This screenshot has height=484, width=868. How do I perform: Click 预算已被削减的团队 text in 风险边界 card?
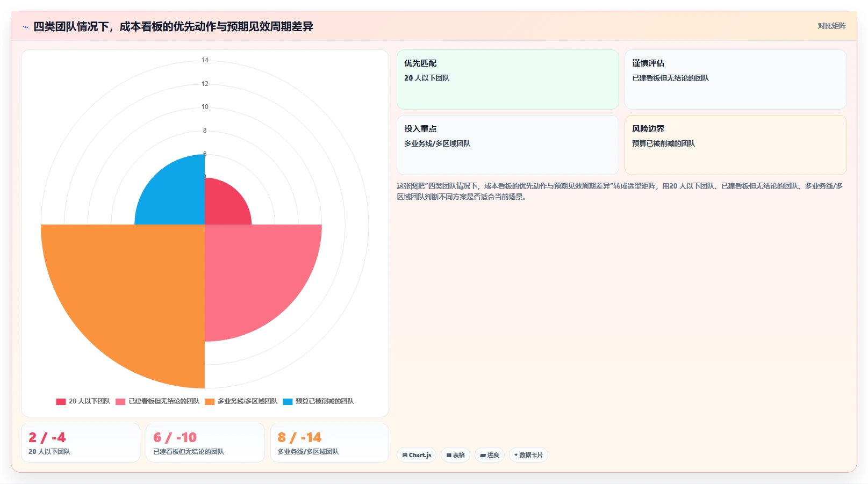[663, 143]
